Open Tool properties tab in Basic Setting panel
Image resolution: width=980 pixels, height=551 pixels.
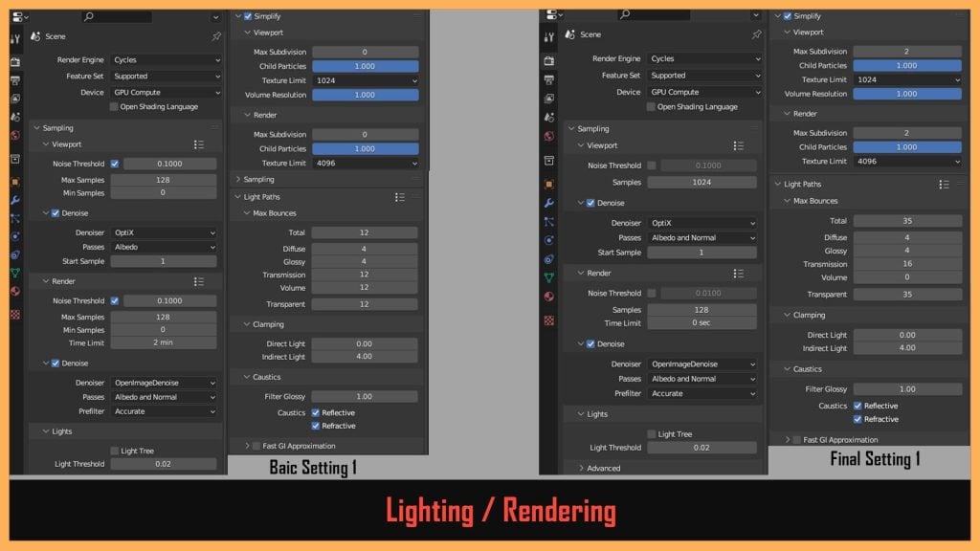coord(15,38)
